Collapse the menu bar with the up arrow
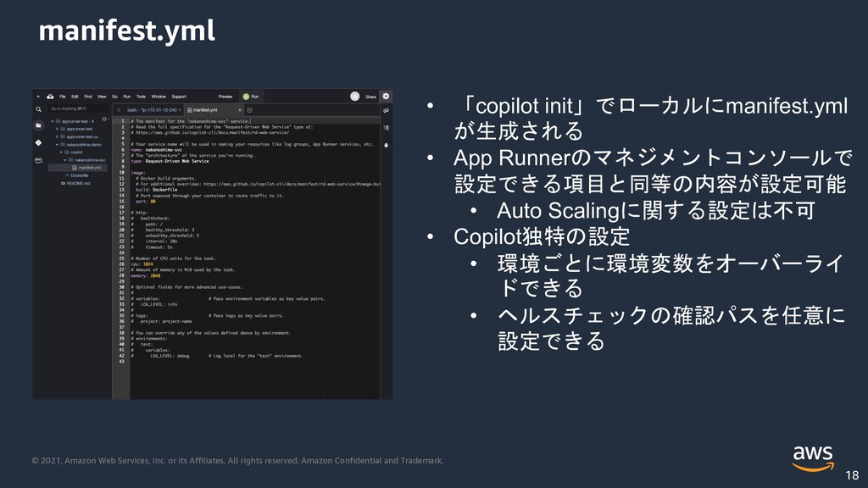Image resolution: width=868 pixels, height=488 pixels. (38, 97)
